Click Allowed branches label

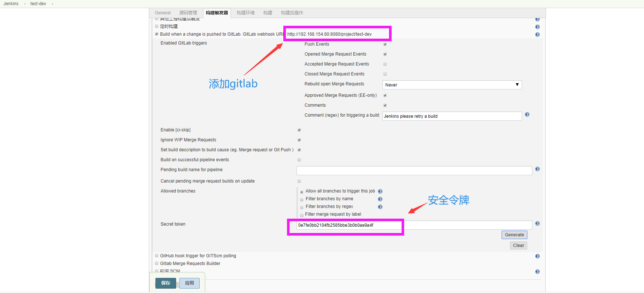tap(178, 191)
